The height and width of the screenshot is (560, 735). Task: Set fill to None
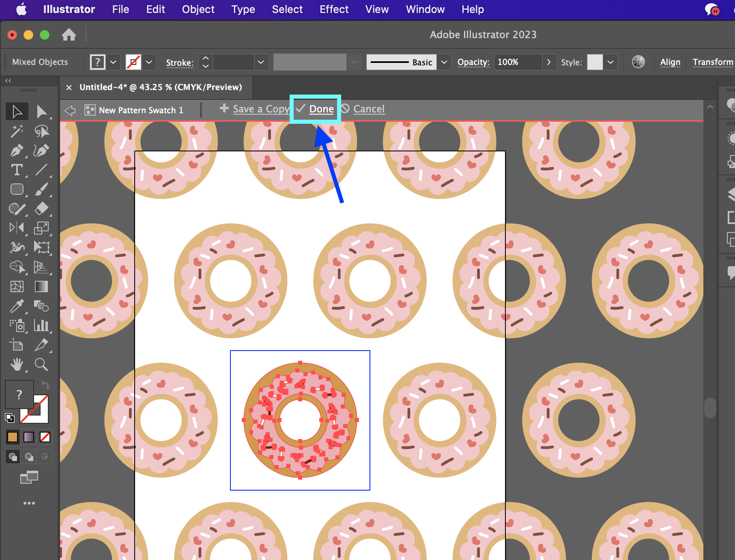tap(45, 437)
